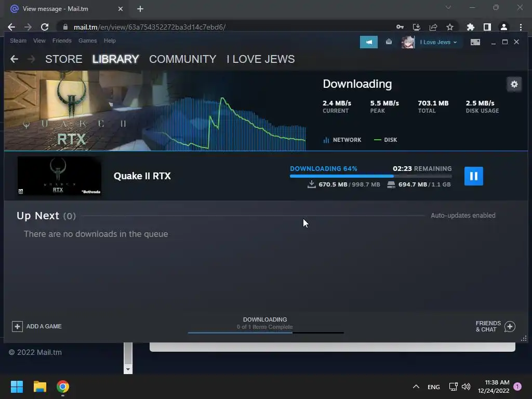The width and height of the screenshot is (532, 399).
Task: Close the View message - Mail.tm tab
Action: pyautogui.click(x=121, y=9)
